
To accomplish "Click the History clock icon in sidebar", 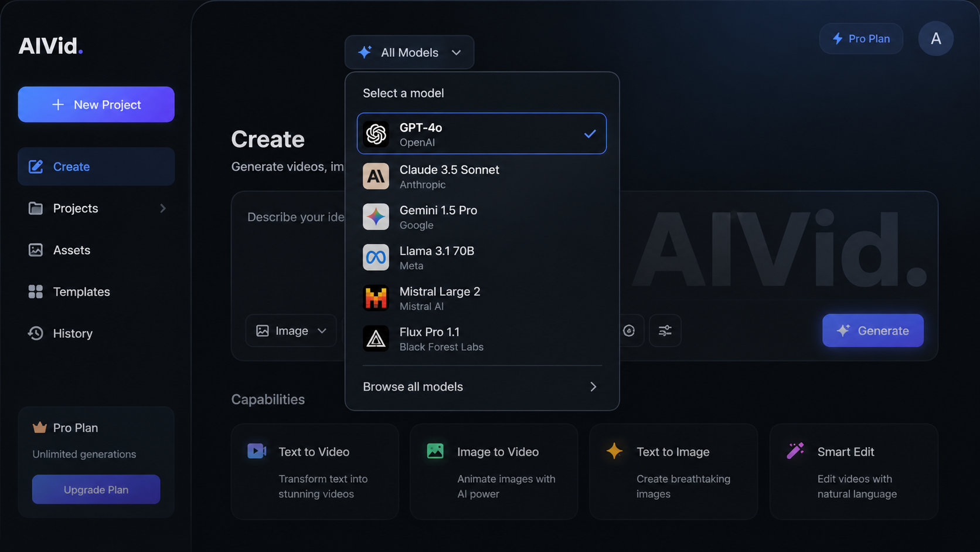I will (36, 333).
